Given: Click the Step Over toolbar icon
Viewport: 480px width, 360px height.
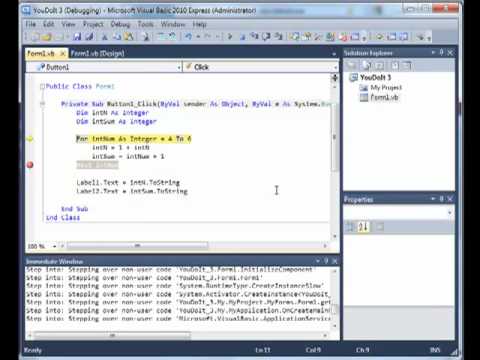Looking at the screenshot, I should [266, 37].
